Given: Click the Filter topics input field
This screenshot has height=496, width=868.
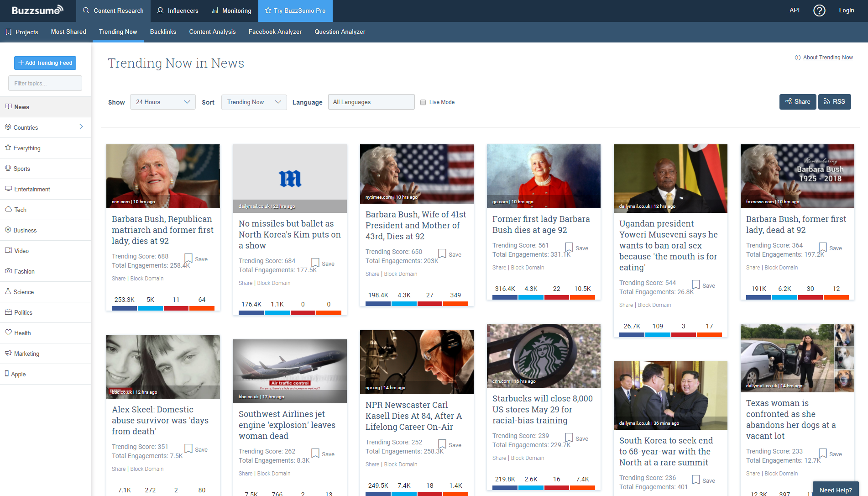Looking at the screenshot, I should point(45,83).
